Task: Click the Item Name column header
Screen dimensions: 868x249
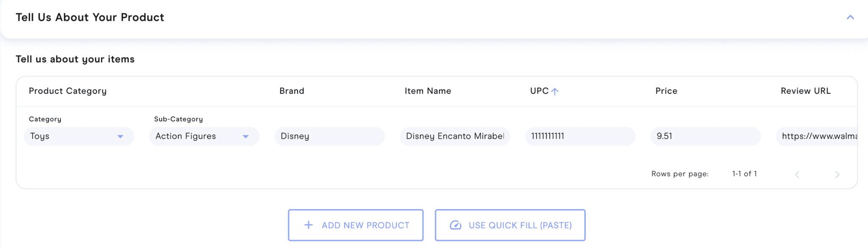Action: pyautogui.click(x=428, y=91)
